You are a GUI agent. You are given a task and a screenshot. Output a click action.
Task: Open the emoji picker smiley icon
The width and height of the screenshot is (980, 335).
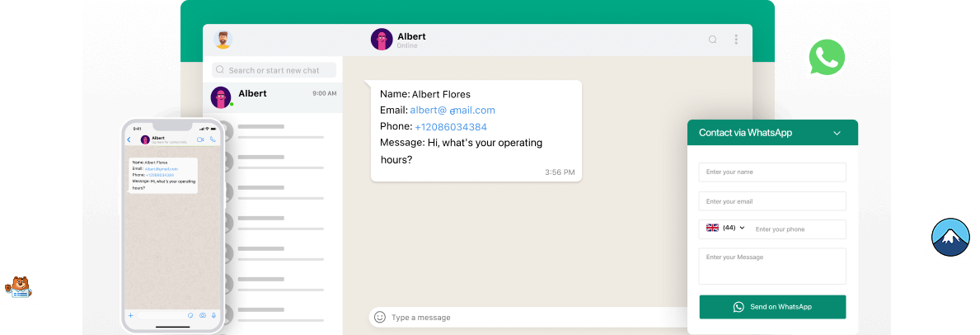pyautogui.click(x=379, y=317)
